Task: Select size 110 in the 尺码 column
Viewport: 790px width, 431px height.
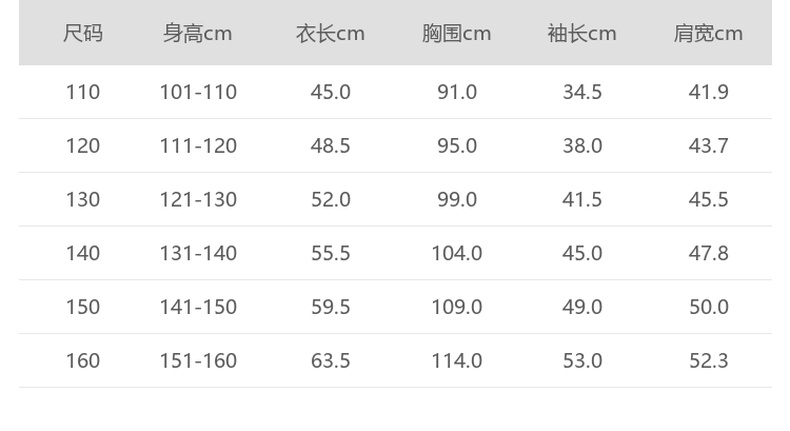Action: click(83, 92)
